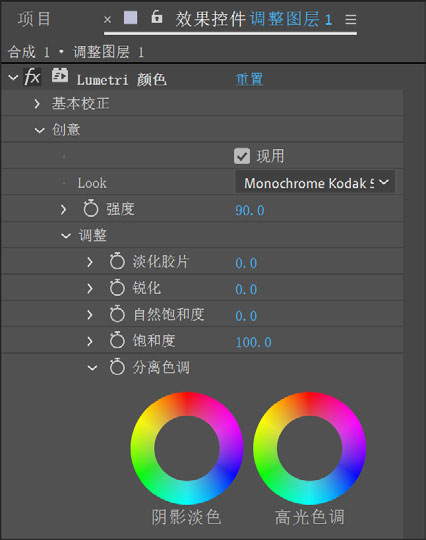This screenshot has width=426, height=540.
Task: Expand the 基本校正 section
Action: click(37, 103)
